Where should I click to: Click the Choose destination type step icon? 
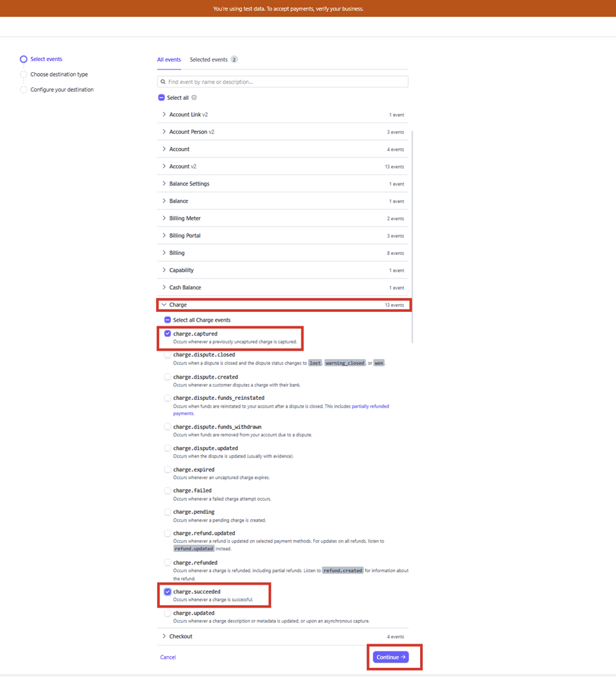(24, 75)
